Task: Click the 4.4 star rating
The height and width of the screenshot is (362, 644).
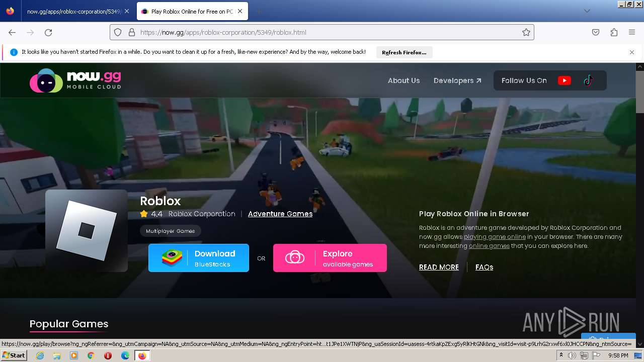Action: click(151, 214)
